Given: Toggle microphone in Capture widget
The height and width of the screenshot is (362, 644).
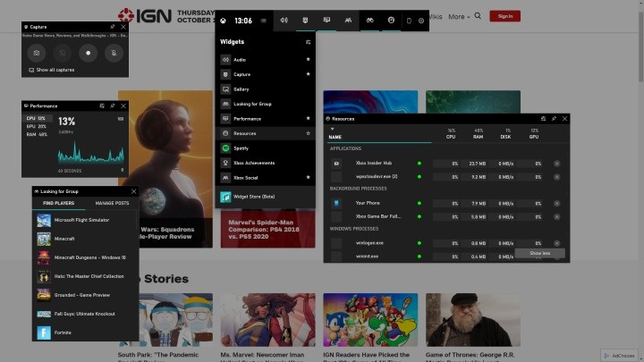Looking at the screenshot, I should tap(113, 53).
